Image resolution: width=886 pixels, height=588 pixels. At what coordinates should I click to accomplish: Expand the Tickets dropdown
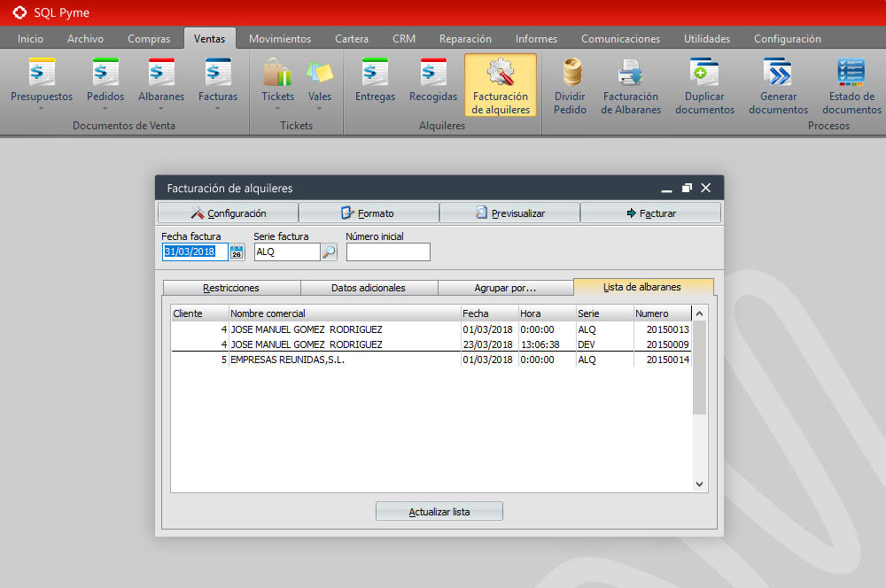tap(277, 108)
